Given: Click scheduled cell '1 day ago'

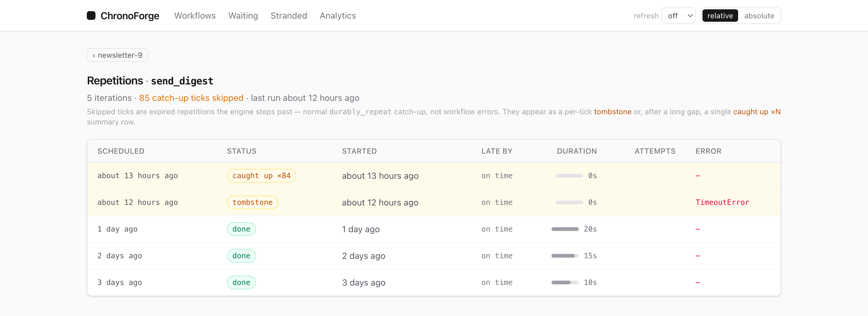Looking at the screenshot, I should [117, 229].
